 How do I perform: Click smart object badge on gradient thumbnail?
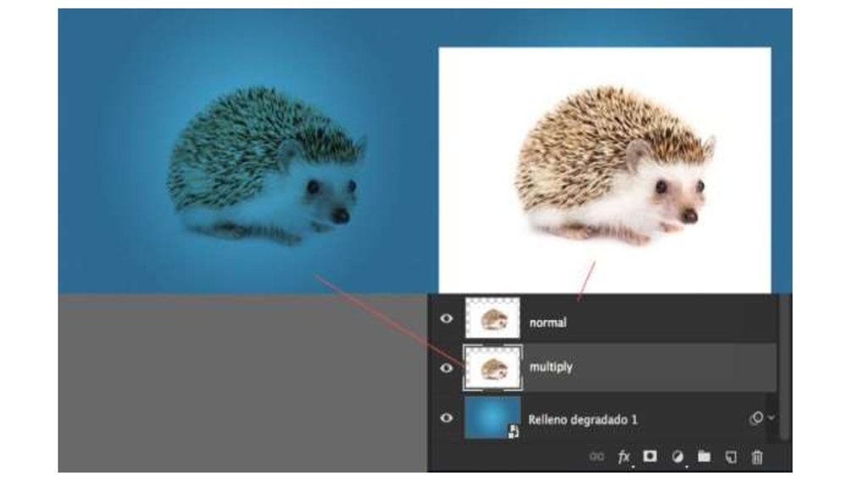(514, 432)
